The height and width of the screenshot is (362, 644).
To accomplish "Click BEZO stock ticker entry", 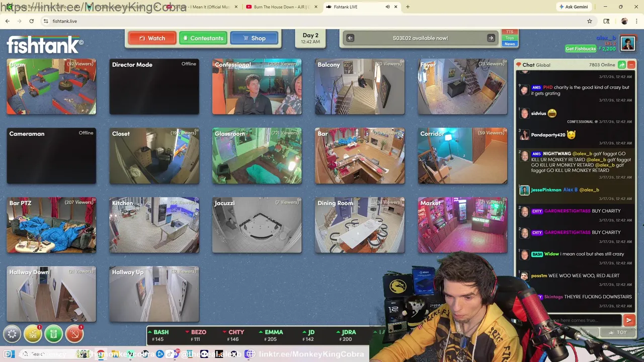I will coord(196,335).
